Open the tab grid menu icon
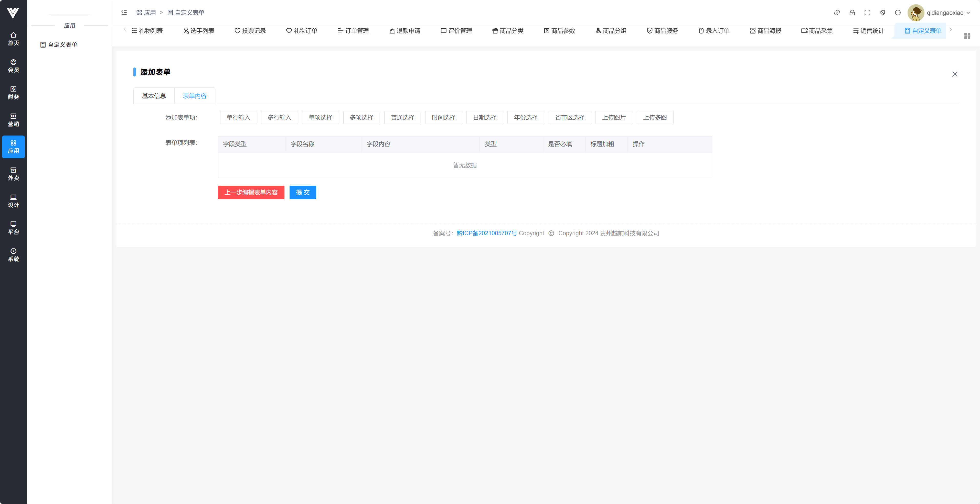The width and height of the screenshot is (980, 504). coord(967,36)
